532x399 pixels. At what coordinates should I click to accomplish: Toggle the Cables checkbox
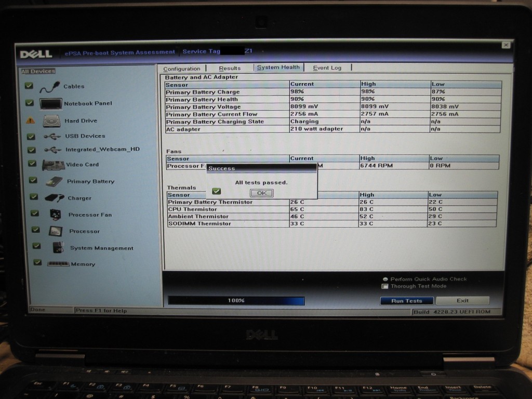tap(29, 86)
